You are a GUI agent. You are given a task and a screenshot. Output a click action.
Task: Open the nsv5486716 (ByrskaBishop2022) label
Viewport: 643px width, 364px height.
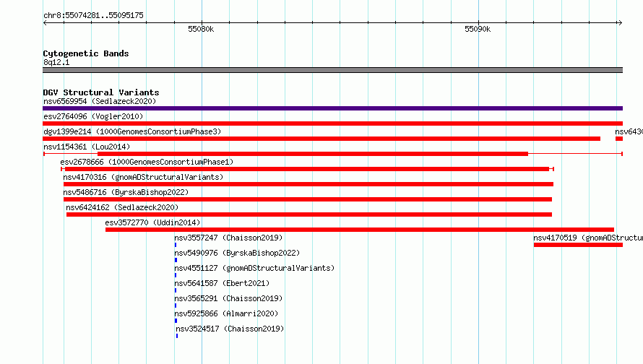pos(126,192)
